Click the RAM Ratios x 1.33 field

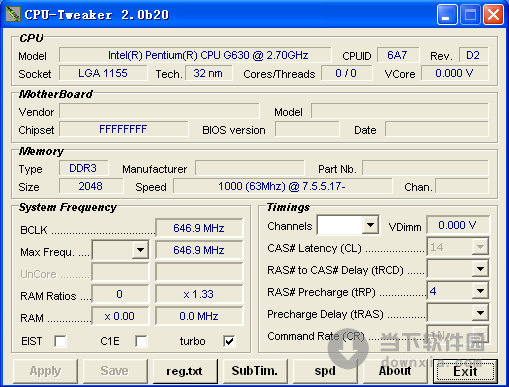click(199, 294)
